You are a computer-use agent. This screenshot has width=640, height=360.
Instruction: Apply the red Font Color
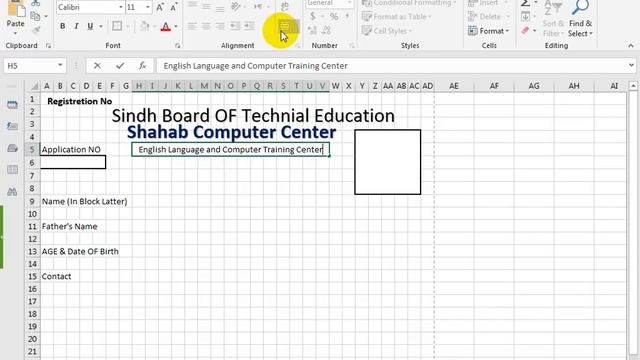pyautogui.click(x=165, y=27)
